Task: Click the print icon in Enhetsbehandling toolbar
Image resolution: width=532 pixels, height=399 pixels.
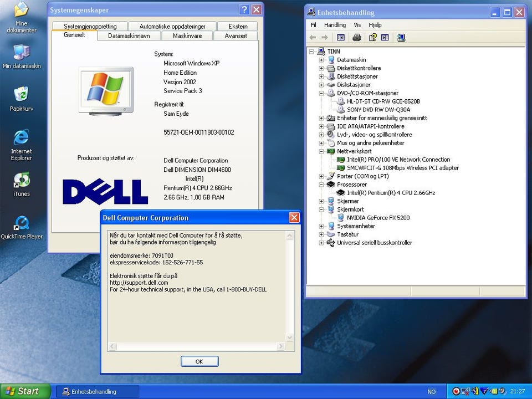Action: (356, 37)
